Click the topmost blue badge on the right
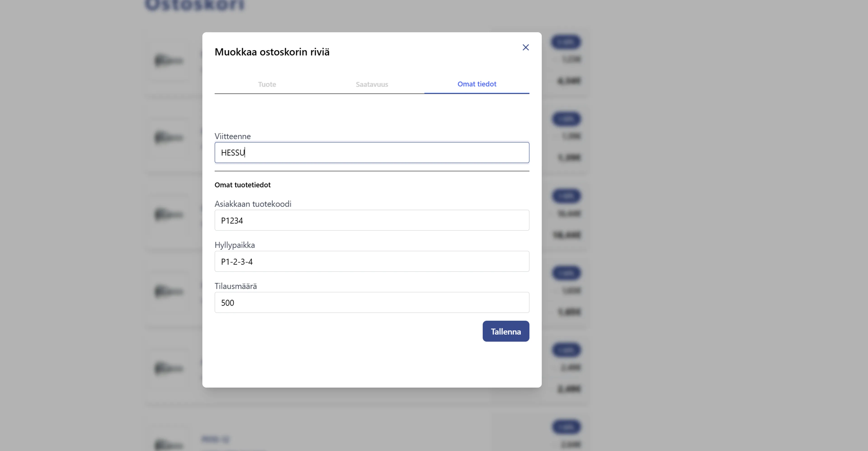868x451 pixels. pos(566,42)
